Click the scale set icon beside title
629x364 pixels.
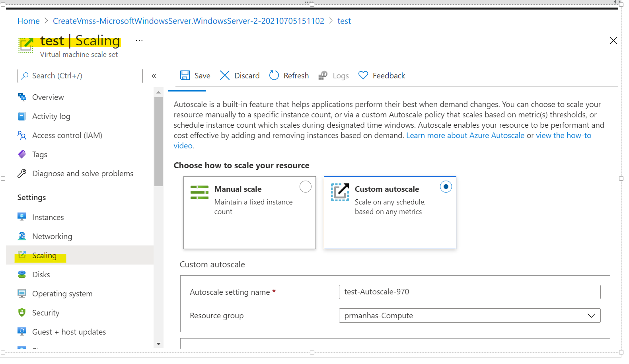click(26, 45)
